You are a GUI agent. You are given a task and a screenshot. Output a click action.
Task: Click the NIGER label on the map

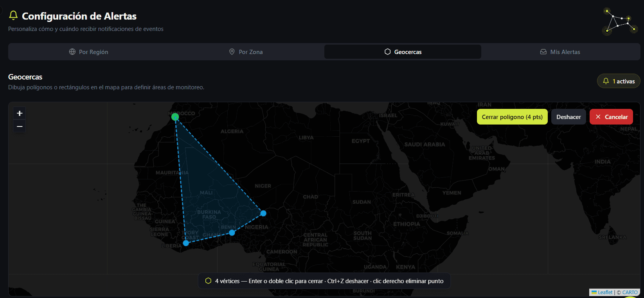tap(263, 186)
